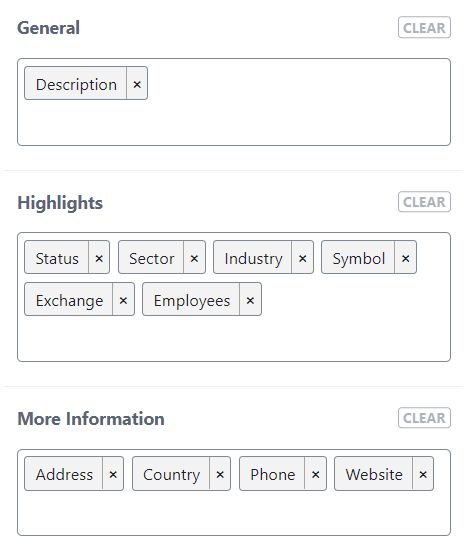The image size is (467, 558).
Task: Remove the Phone tag via its x
Action: pyautogui.click(x=315, y=474)
